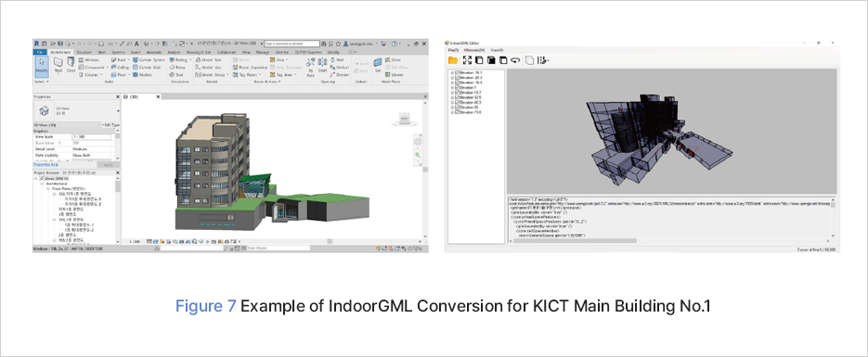Choose the Mullion tool
The height and width of the screenshot is (357, 868).
click(x=142, y=74)
